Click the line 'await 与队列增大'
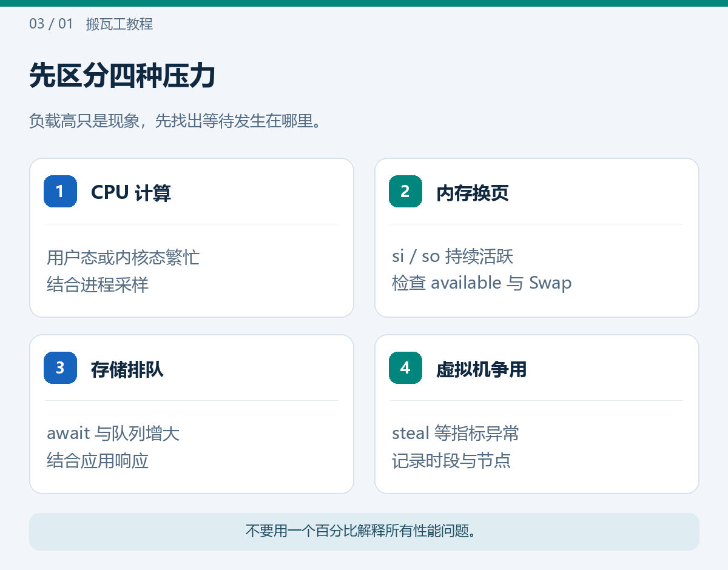 (x=113, y=434)
